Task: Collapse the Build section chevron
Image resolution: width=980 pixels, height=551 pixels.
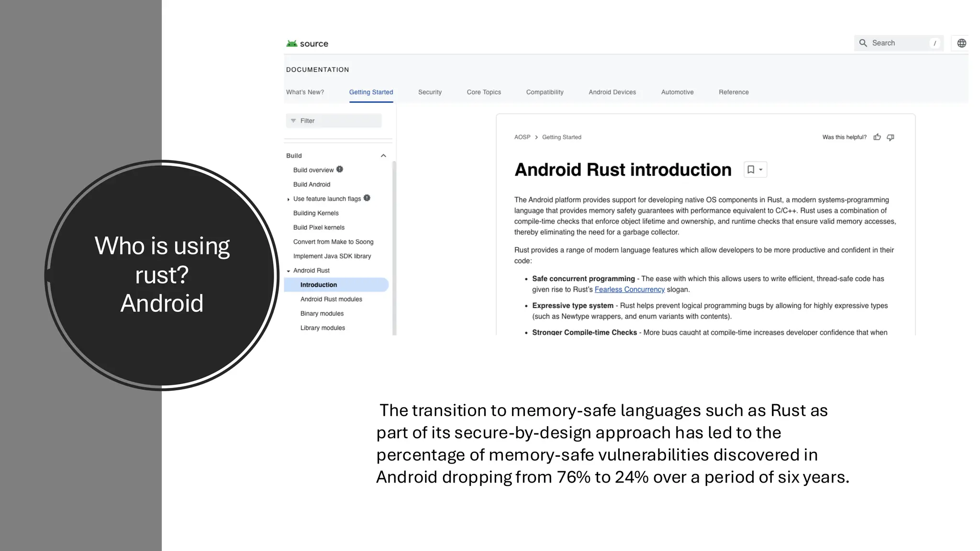Action: click(383, 155)
